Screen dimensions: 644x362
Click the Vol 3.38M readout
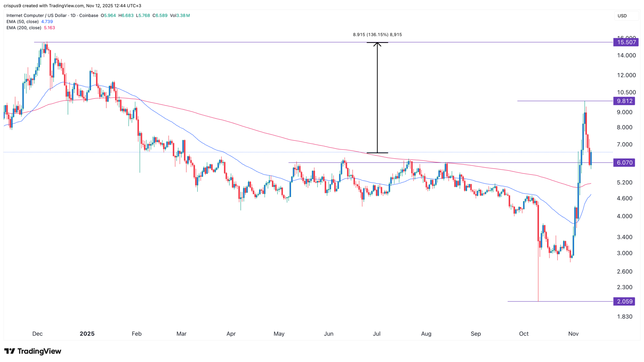point(180,15)
